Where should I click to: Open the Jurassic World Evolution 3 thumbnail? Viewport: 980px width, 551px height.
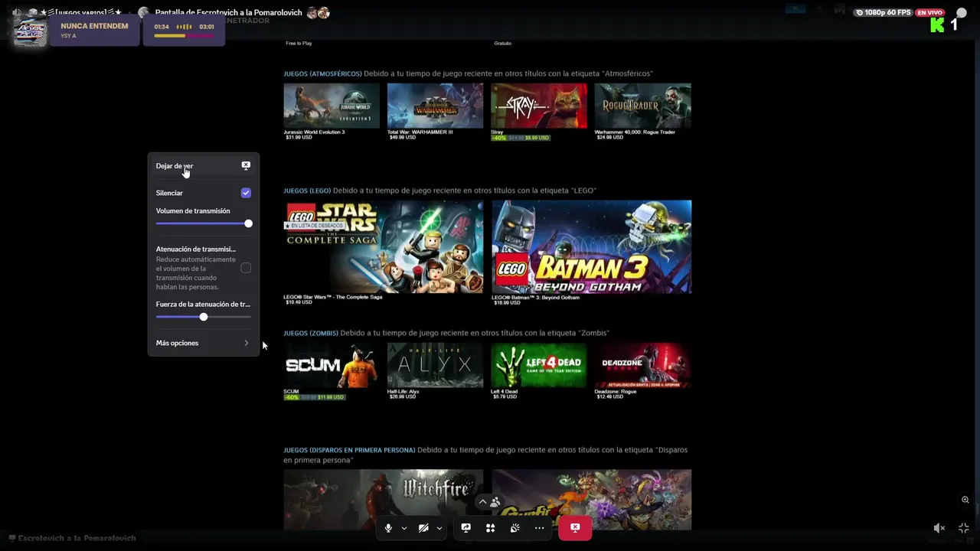pyautogui.click(x=332, y=106)
